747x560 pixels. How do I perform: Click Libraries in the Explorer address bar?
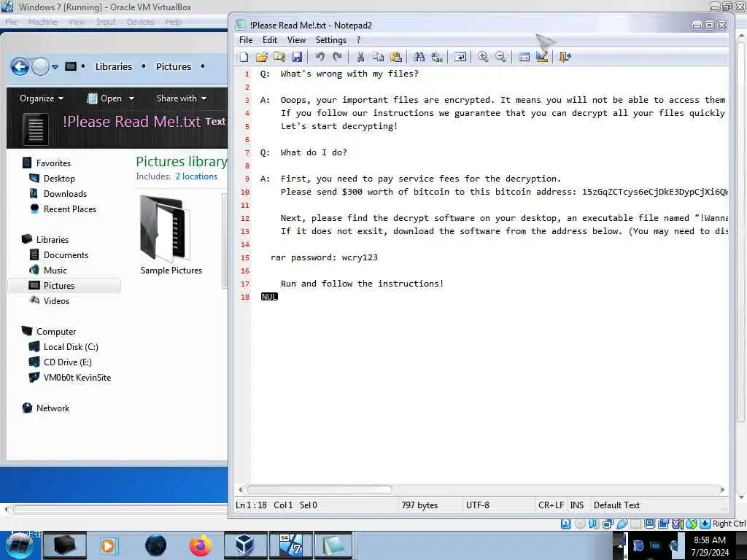coord(113,66)
